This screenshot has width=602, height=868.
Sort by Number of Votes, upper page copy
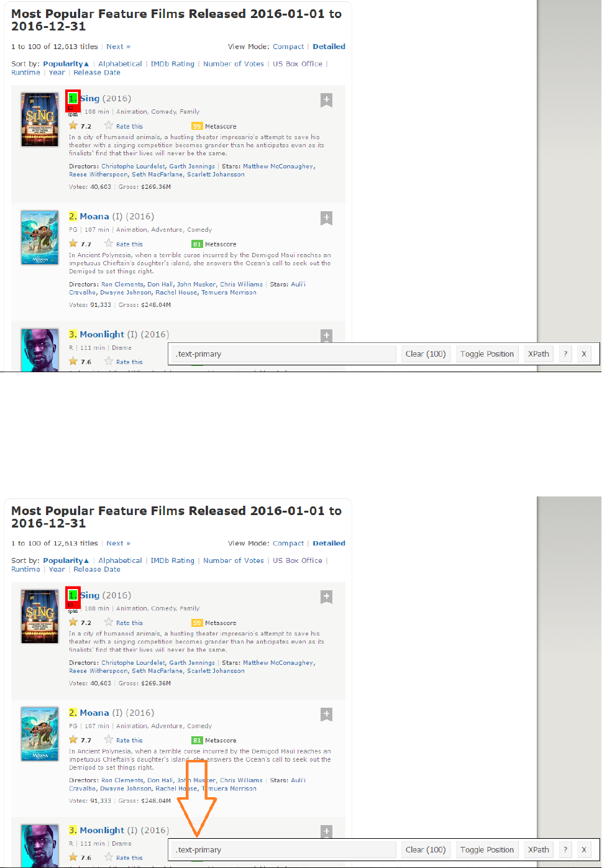[234, 64]
